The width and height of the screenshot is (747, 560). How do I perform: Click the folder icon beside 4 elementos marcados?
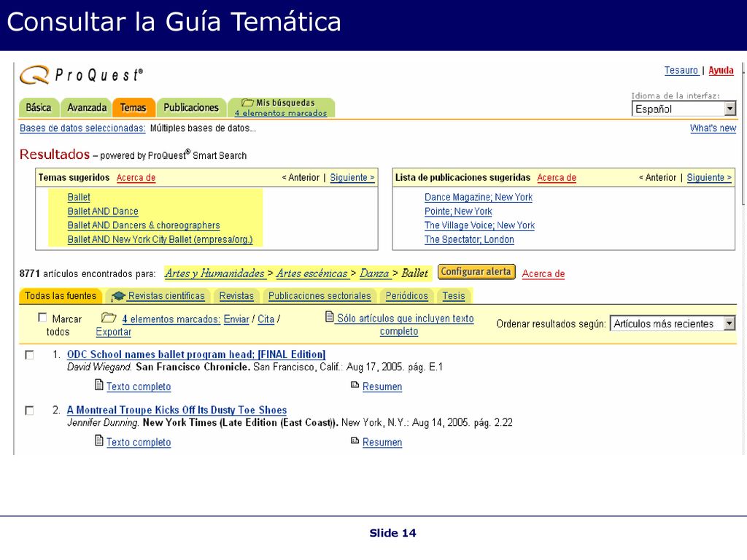pyautogui.click(x=109, y=318)
